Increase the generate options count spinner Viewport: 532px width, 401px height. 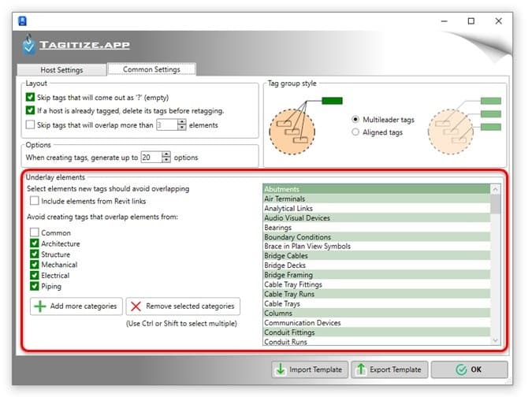tap(166, 154)
